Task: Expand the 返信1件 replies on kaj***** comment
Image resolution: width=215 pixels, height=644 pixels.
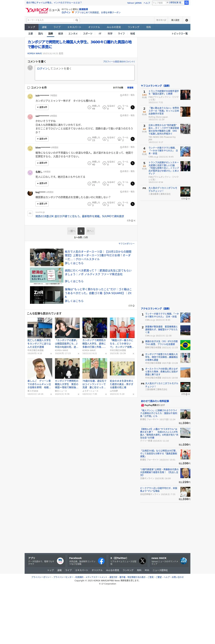Action: [42, 204]
